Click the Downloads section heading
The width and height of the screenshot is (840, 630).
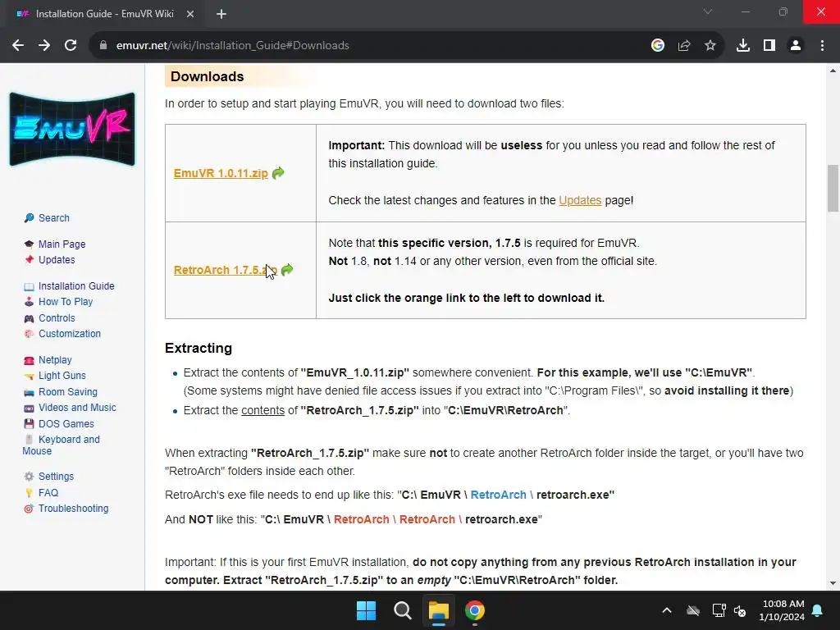pos(208,76)
